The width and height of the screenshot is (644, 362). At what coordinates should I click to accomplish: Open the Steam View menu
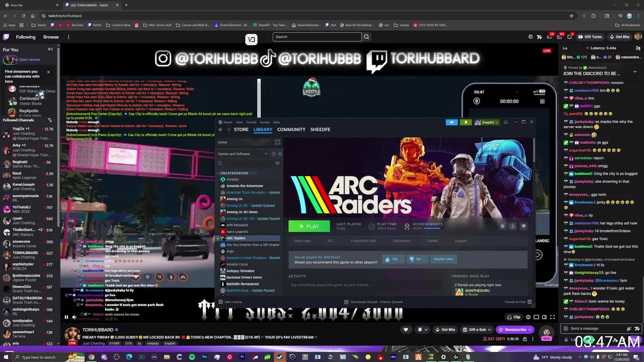(x=239, y=122)
